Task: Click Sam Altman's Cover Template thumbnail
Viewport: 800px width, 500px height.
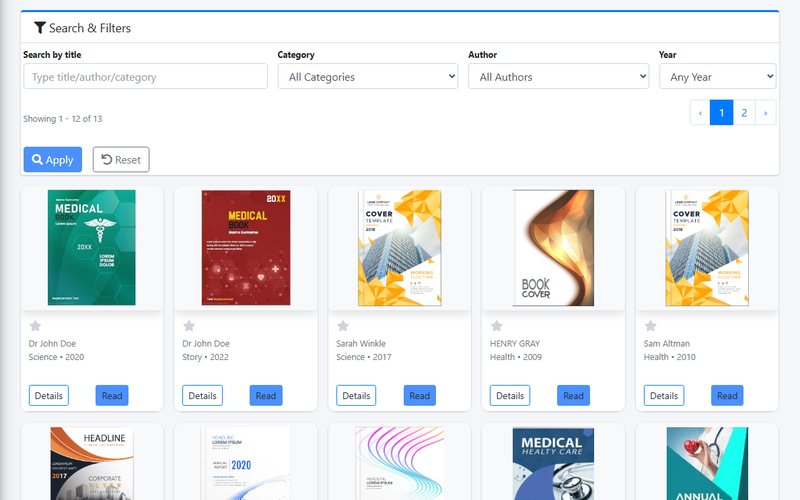Action: 707,247
